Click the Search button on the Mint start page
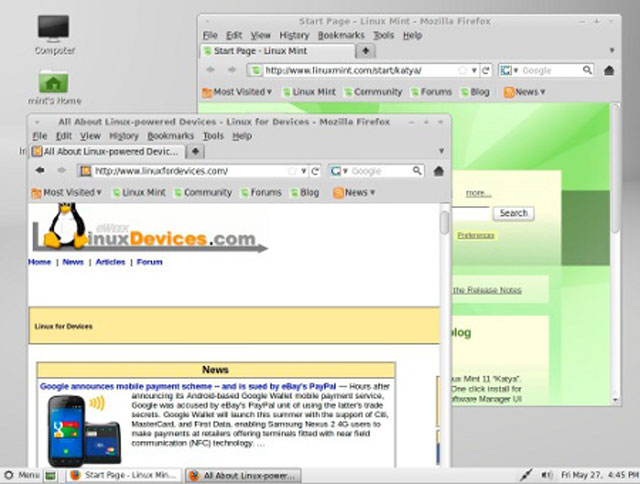The image size is (640, 484). pyautogui.click(x=513, y=213)
